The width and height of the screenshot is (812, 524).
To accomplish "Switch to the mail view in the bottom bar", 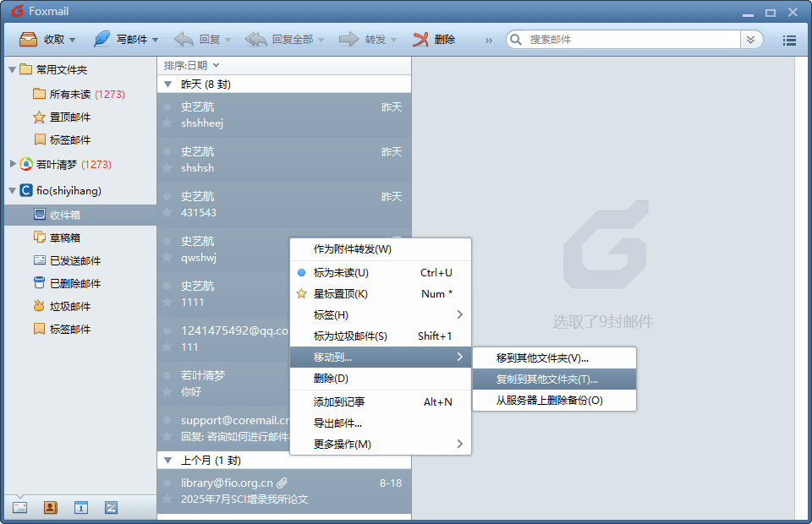I will tap(20, 507).
